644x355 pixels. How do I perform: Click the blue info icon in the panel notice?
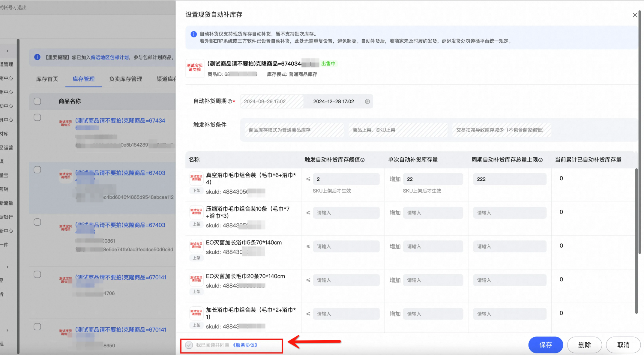[194, 34]
